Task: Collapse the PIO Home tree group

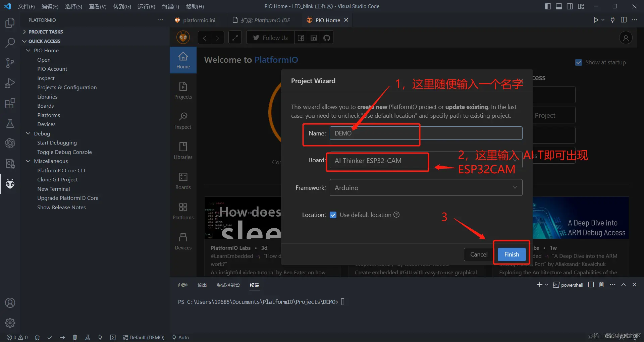Action: 28,50
